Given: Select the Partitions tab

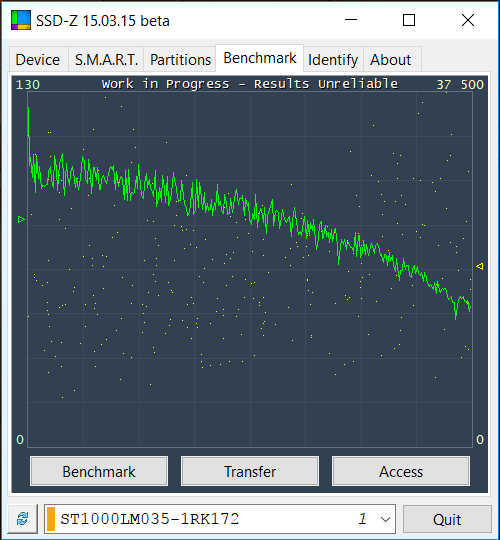Looking at the screenshot, I should coord(180,59).
